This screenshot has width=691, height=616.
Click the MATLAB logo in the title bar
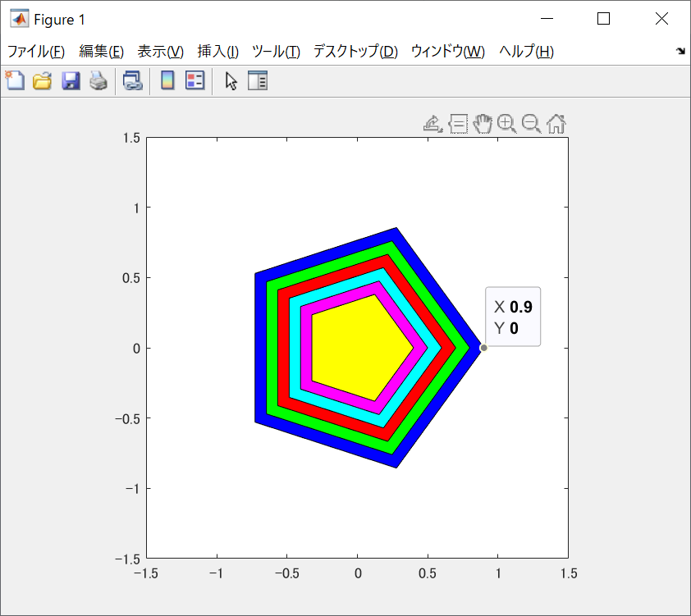tap(20, 19)
